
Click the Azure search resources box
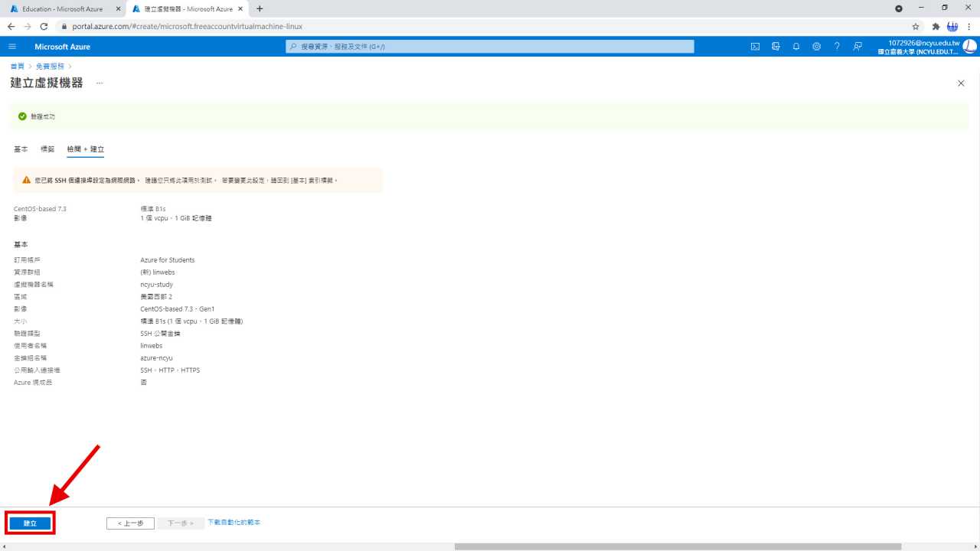click(x=490, y=47)
